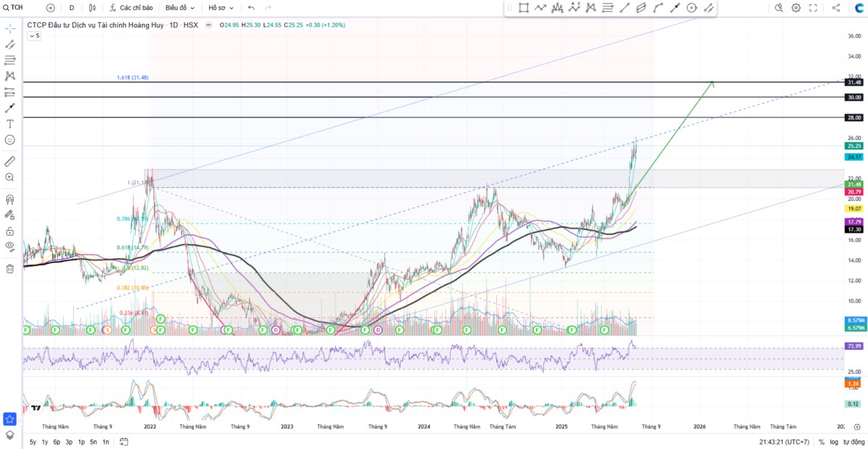Viewport: 868px width, 449px height.
Task: Open forecasting and measurement tools in sidebar
Action: (10, 92)
